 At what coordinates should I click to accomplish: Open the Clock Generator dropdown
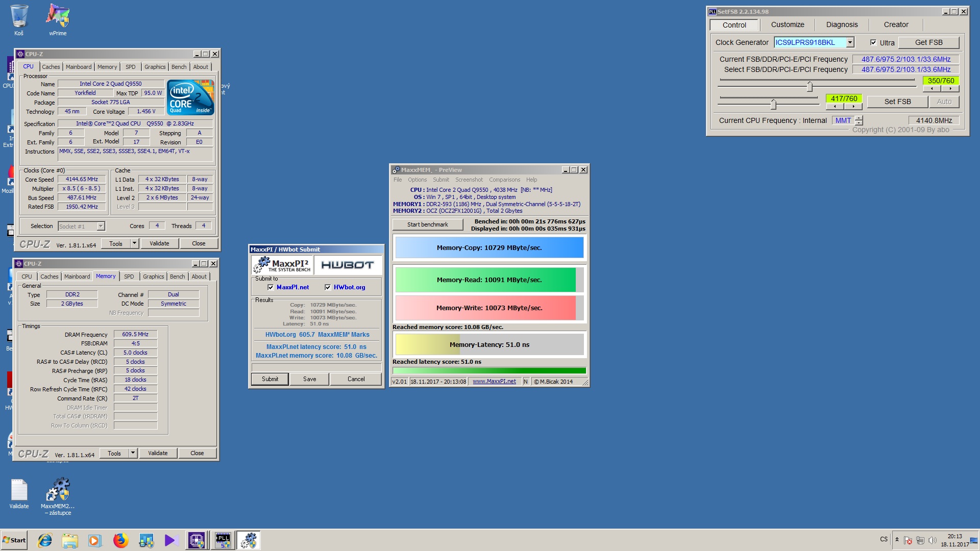[850, 42]
